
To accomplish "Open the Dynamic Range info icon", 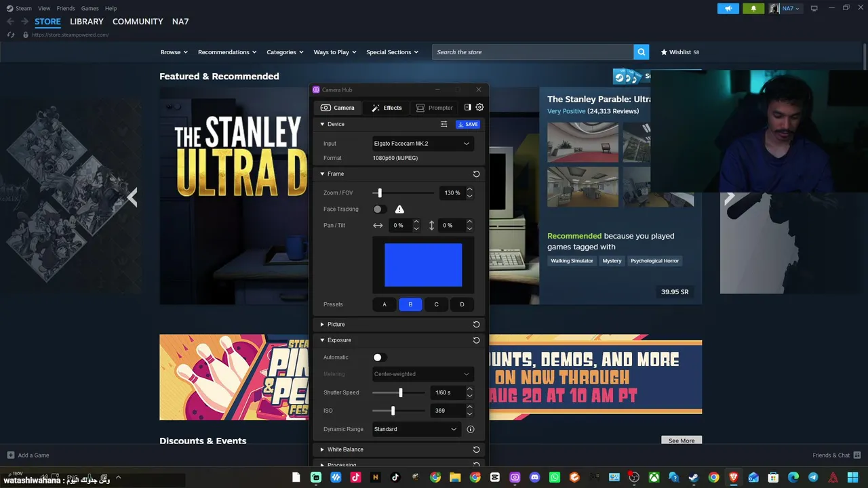I will click(x=471, y=429).
